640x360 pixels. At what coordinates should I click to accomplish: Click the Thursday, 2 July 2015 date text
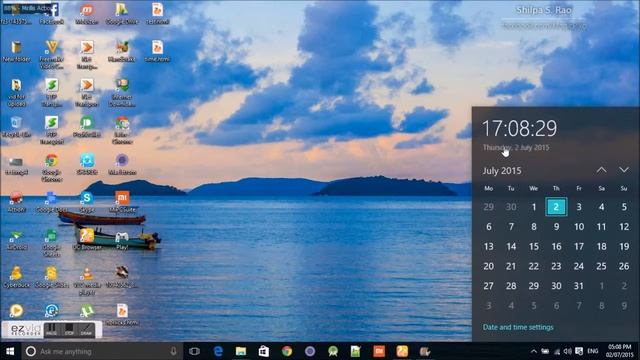tap(516, 148)
